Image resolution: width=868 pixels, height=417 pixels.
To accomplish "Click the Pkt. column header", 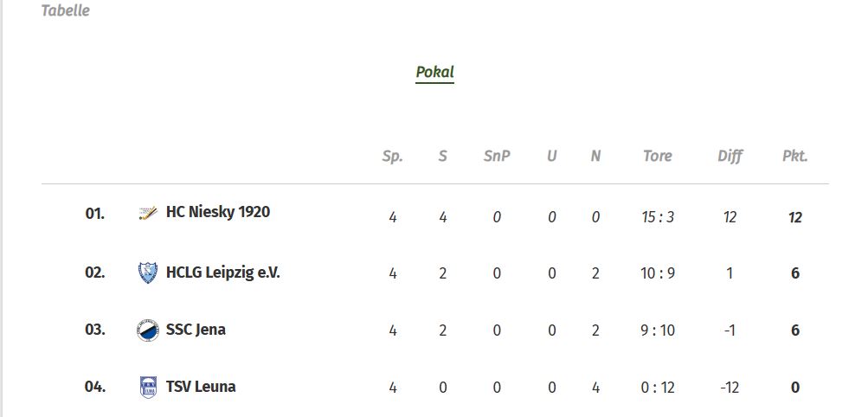I will pyautogui.click(x=794, y=156).
